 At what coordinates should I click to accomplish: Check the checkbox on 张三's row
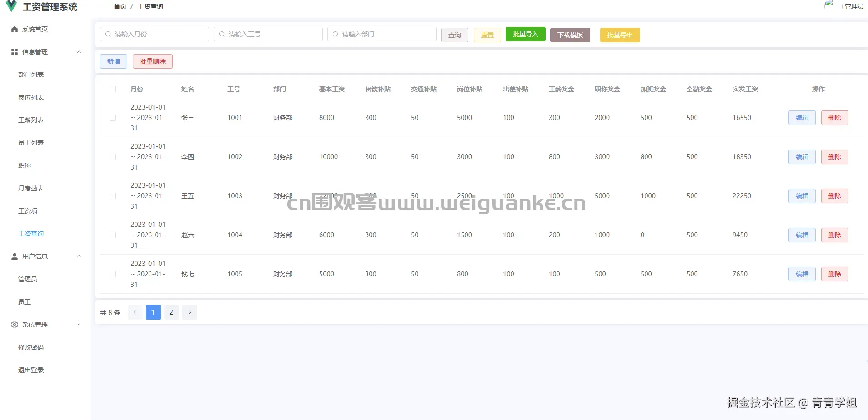[113, 118]
